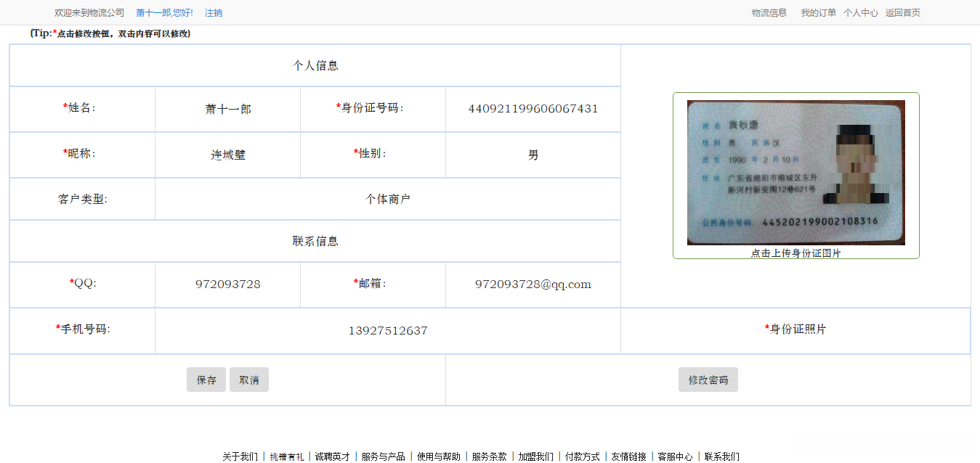Click email value 972093728@qq.com
This screenshot has height=463, width=980.
pyautogui.click(x=533, y=284)
